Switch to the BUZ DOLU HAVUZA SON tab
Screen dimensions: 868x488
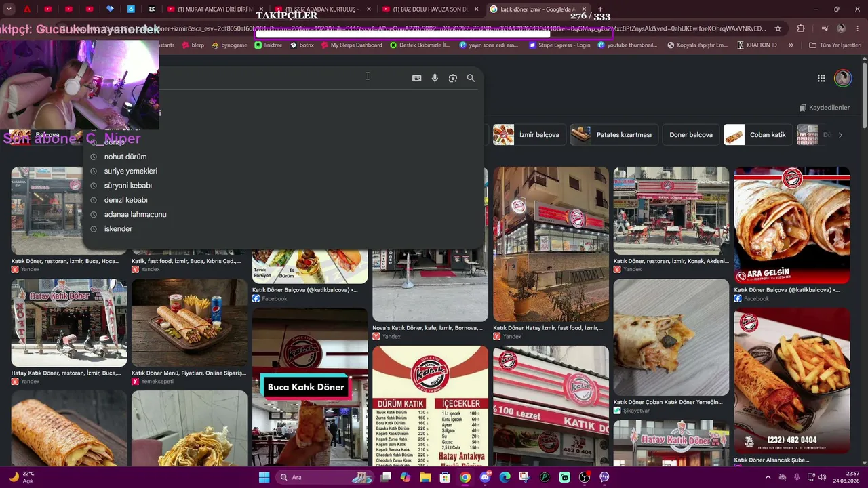coord(431,9)
